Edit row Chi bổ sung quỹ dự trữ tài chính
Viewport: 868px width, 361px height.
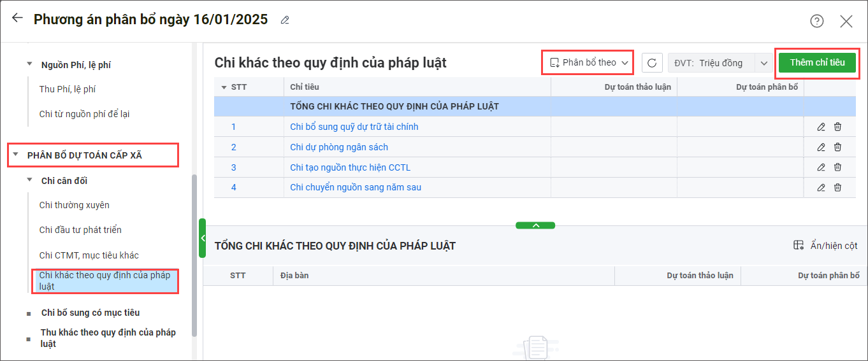click(821, 127)
